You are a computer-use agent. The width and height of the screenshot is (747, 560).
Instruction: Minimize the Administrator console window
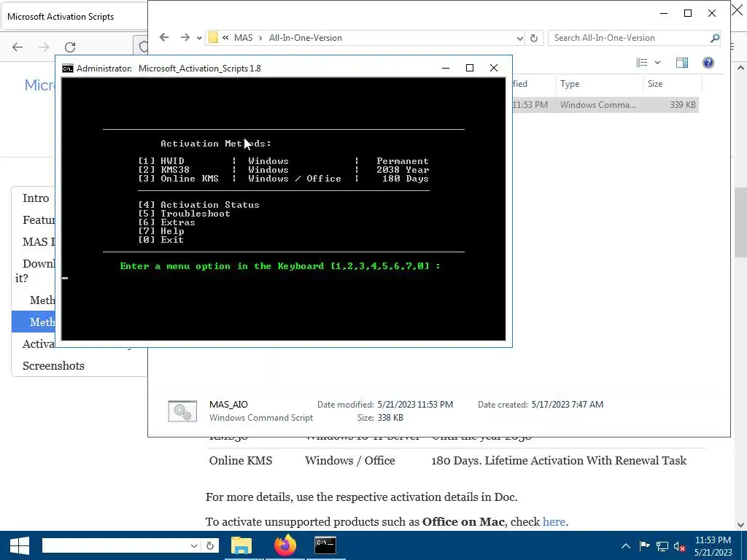tap(446, 68)
